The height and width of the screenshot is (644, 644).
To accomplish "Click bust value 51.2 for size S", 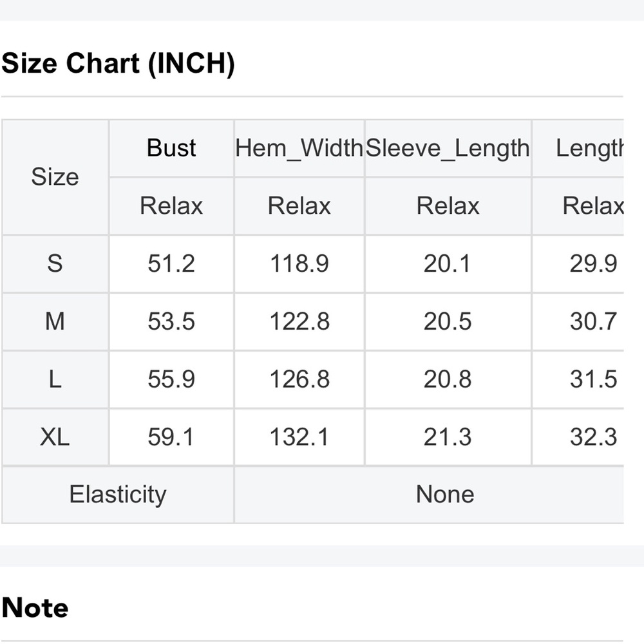I will 171,263.
